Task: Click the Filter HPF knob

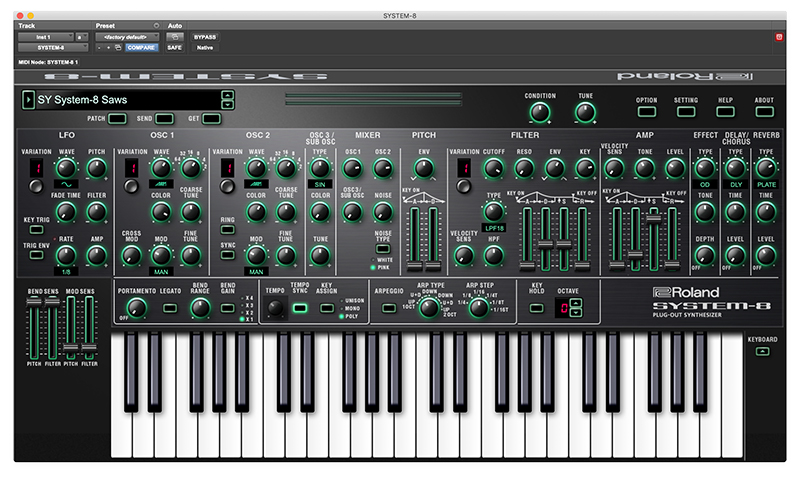Action: [493, 256]
